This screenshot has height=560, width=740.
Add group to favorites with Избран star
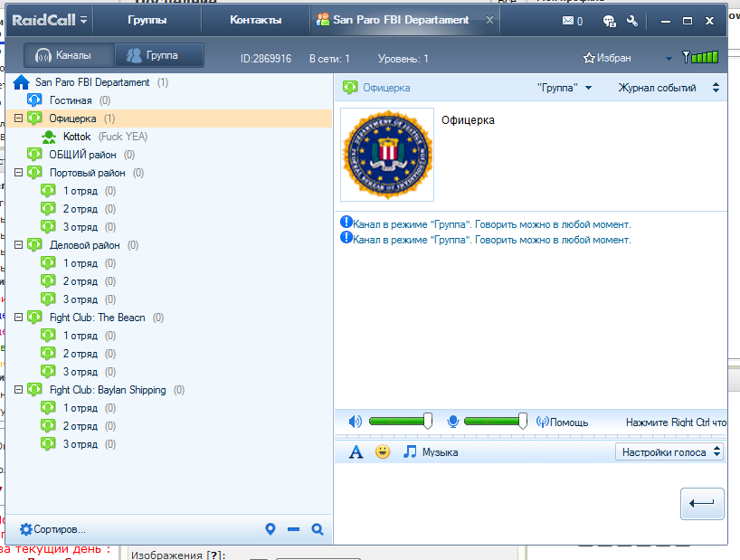[607, 58]
